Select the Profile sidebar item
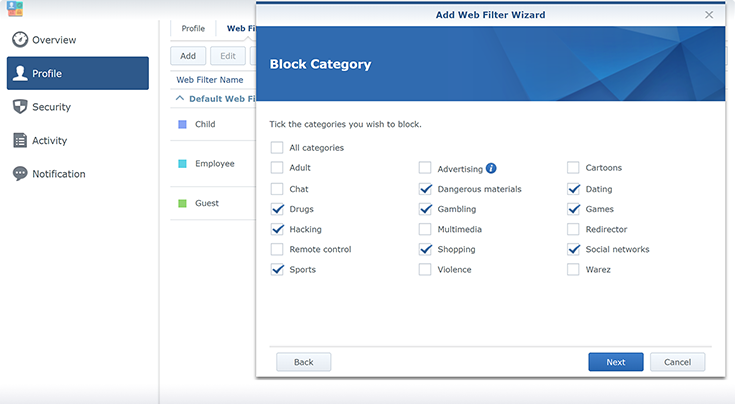Viewport: 735px width, 404px height. coord(78,73)
